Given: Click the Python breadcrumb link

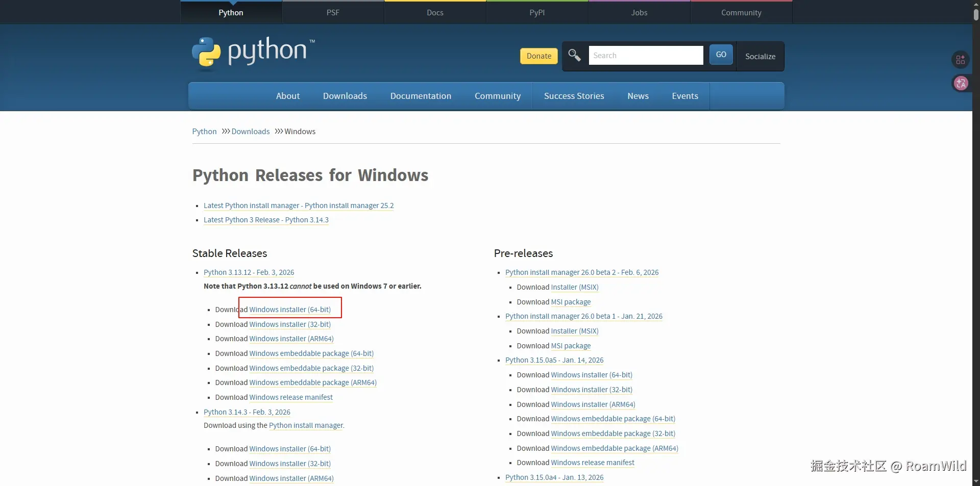Looking at the screenshot, I should pos(205,132).
